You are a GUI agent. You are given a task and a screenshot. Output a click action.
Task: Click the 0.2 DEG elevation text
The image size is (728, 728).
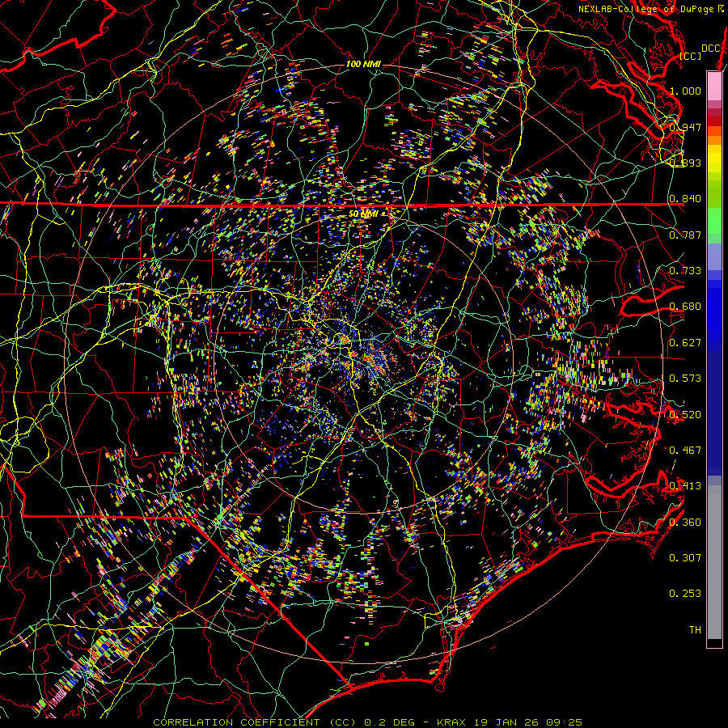coord(391,722)
